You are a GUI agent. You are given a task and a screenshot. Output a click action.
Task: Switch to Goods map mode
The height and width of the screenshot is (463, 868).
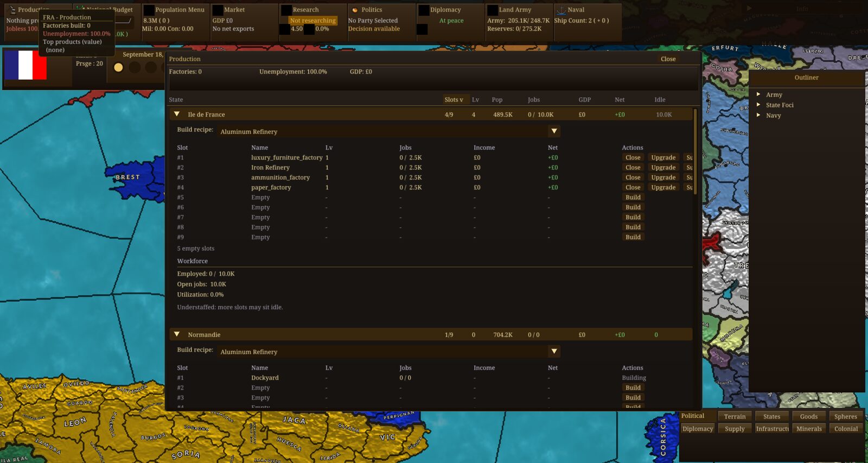pyautogui.click(x=808, y=416)
